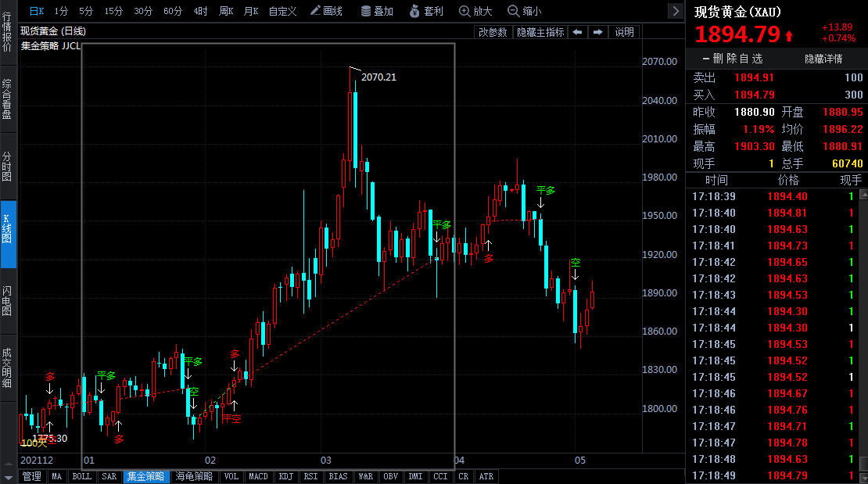Select OBV indicator tab
The width and height of the screenshot is (868, 484).
coord(391,476)
